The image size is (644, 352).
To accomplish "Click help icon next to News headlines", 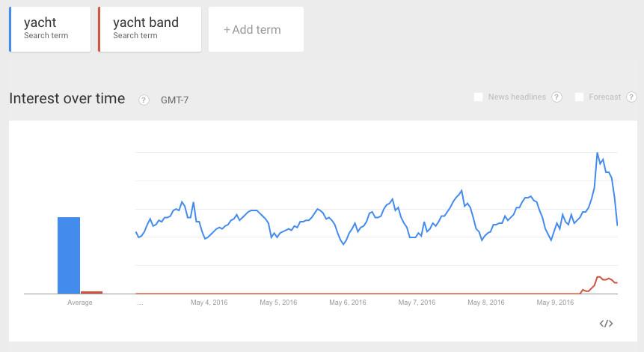I will click(556, 97).
